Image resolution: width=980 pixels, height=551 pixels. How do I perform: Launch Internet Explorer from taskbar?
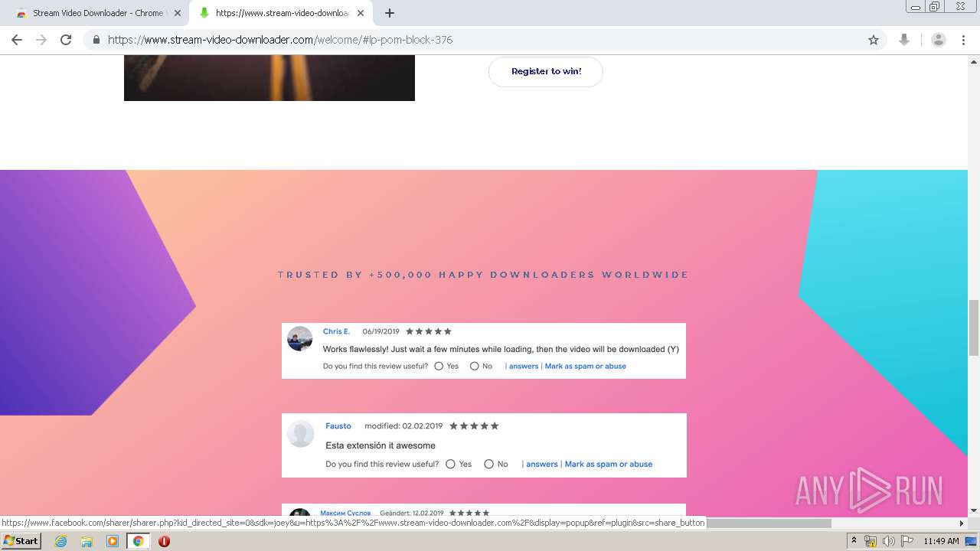click(61, 541)
